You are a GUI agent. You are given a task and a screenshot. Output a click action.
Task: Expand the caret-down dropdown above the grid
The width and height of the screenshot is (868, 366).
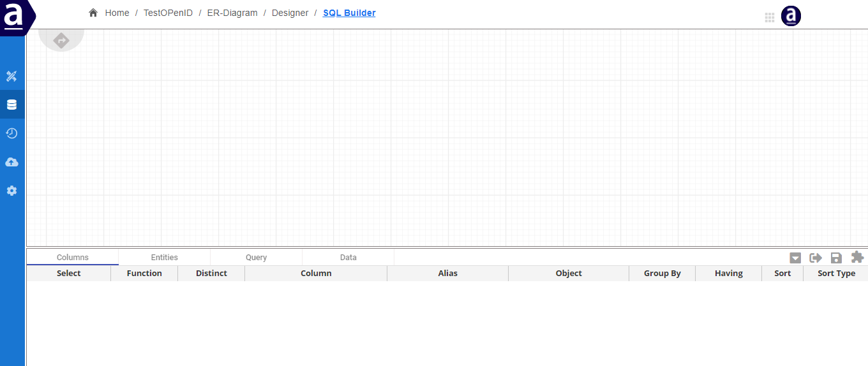tap(795, 258)
